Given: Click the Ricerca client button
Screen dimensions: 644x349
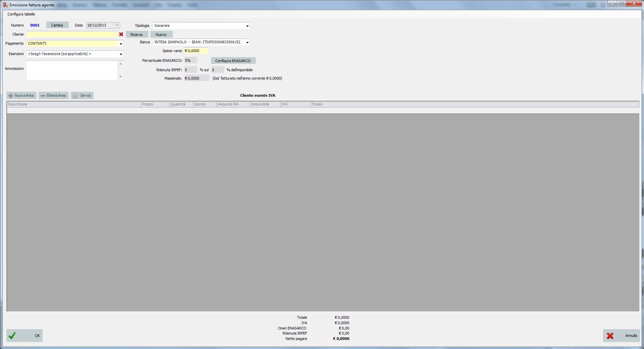Looking at the screenshot, I should [137, 35].
